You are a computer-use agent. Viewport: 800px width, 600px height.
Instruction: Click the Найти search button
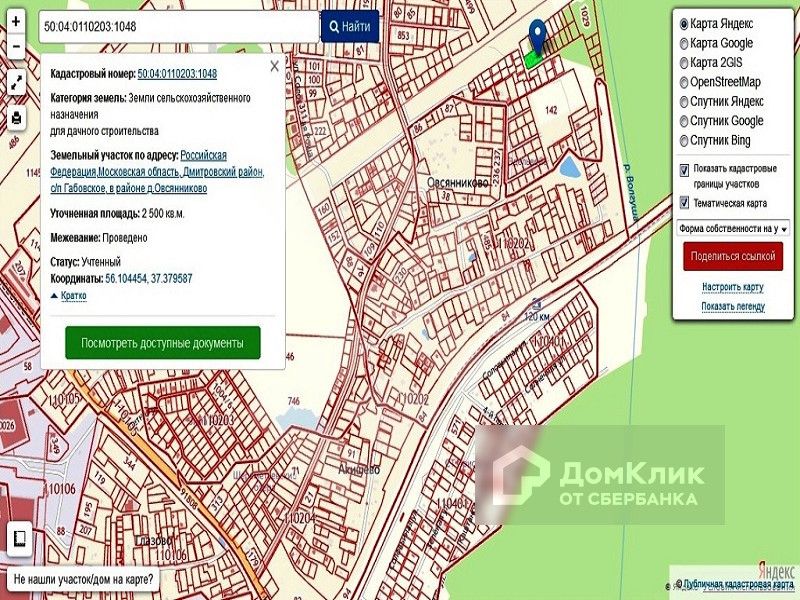350,27
